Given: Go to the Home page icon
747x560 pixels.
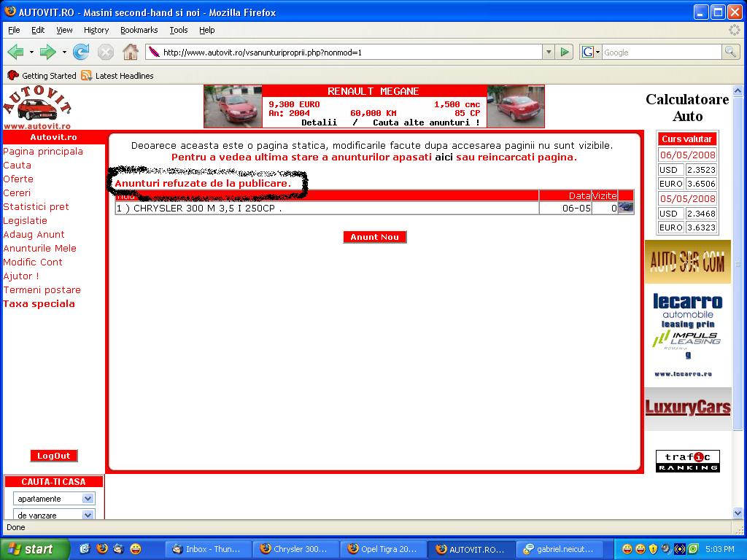Looking at the screenshot, I should tap(131, 52).
